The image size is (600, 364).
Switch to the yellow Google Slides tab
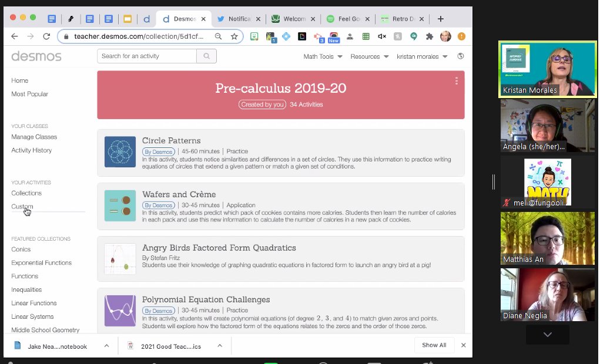point(128,19)
